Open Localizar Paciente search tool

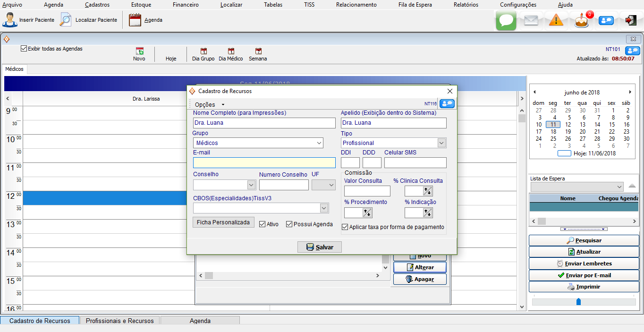66,20
